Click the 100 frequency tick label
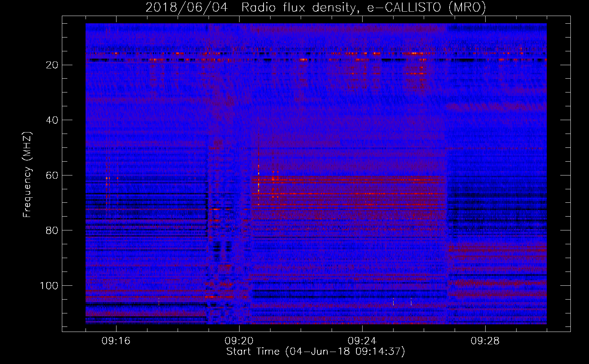 click(49, 286)
